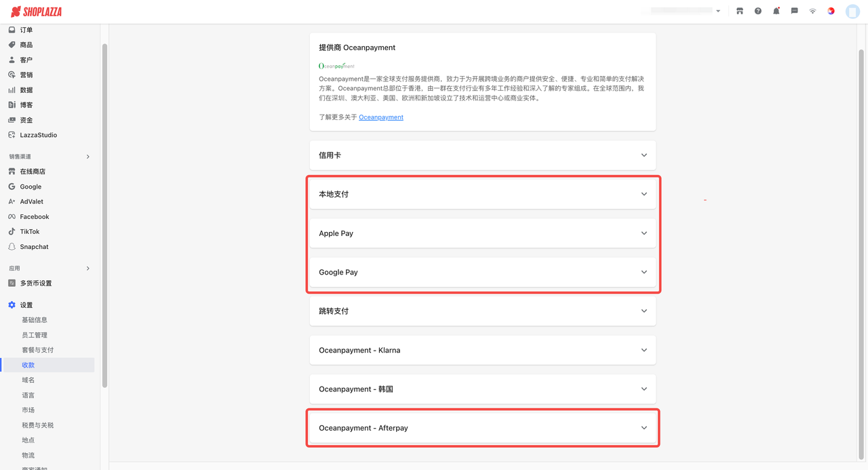The width and height of the screenshot is (868, 470).
Task: Open the help question mark icon
Action: pyautogui.click(x=758, y=11)
